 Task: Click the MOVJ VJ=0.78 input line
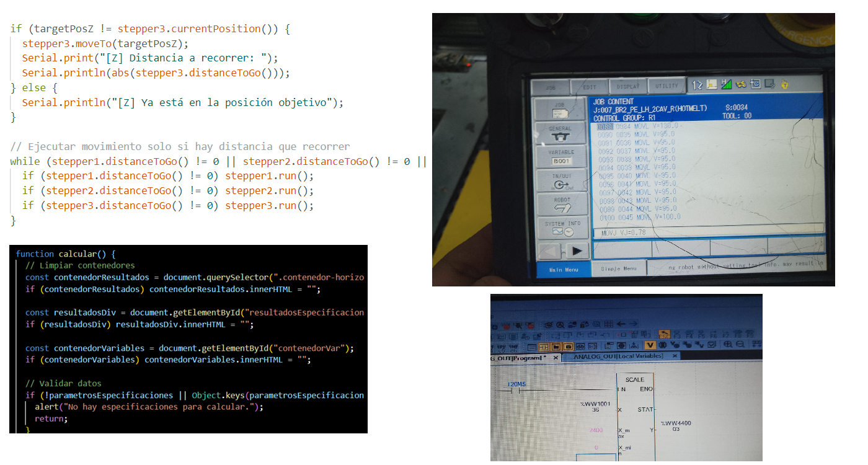(x=707, y=234)
